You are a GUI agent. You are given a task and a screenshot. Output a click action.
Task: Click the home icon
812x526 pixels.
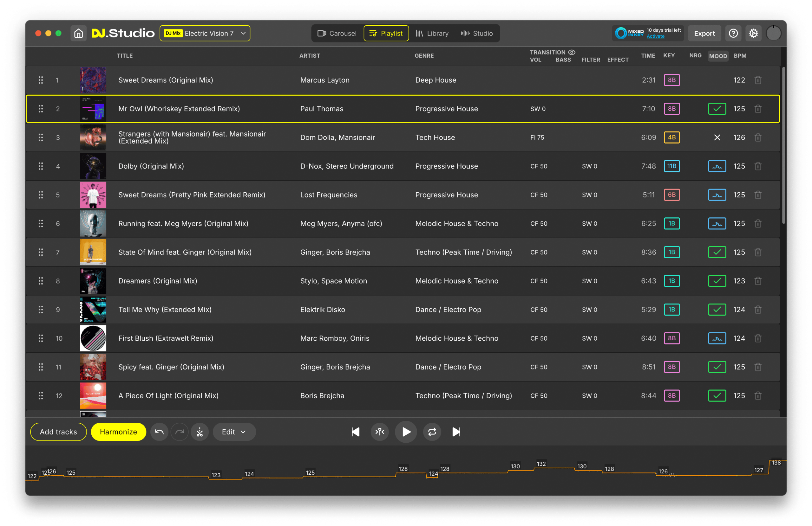[x=78, y=33]
